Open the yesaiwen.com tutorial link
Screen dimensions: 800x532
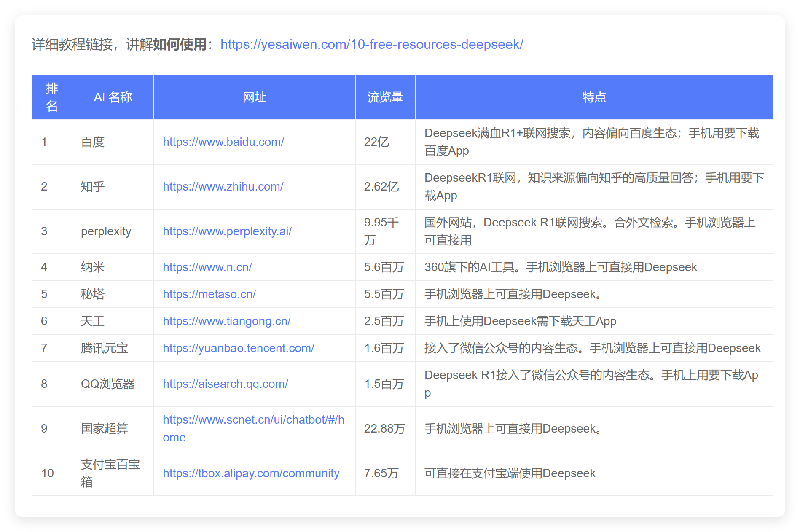(x=372, y=44)
